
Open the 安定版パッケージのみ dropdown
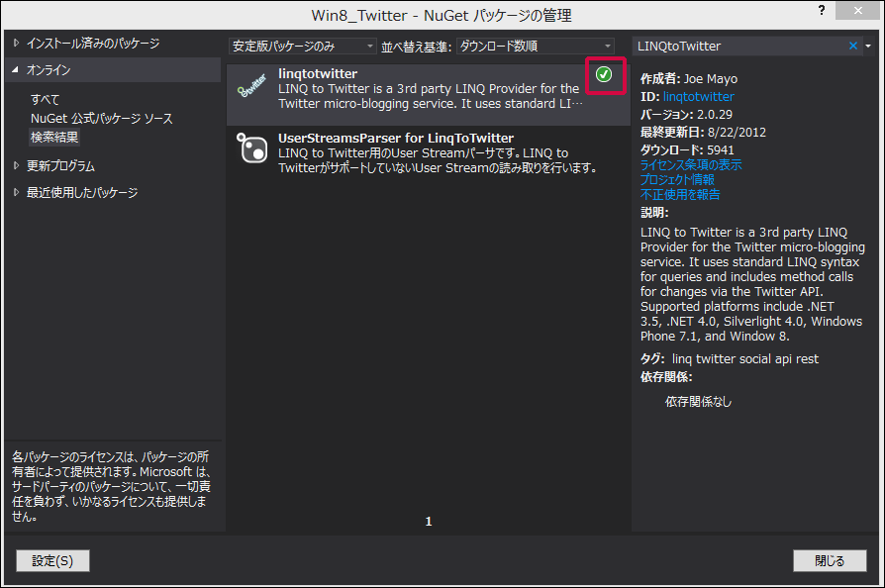pyautogui.click(x=303, y=46)
